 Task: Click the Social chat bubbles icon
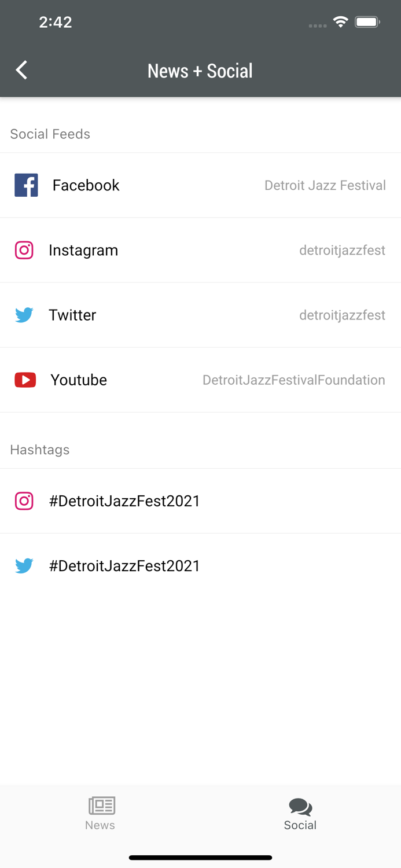[x=300, y=805]
